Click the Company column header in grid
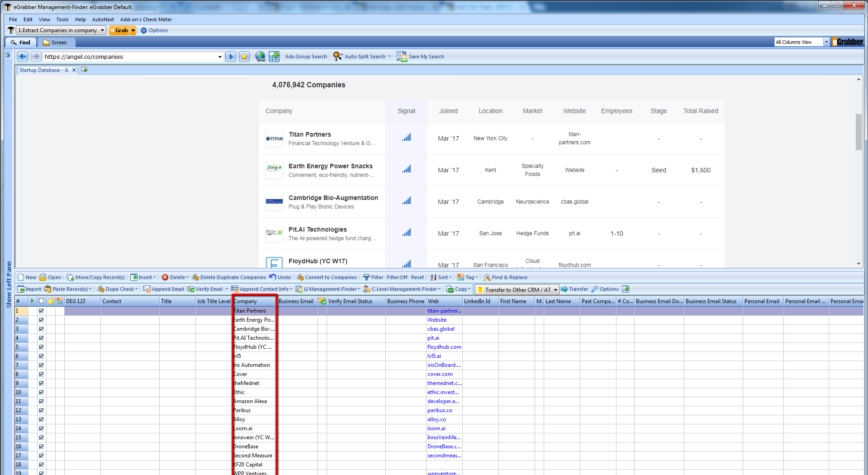The image size is (868, 475). pos(254,301)
